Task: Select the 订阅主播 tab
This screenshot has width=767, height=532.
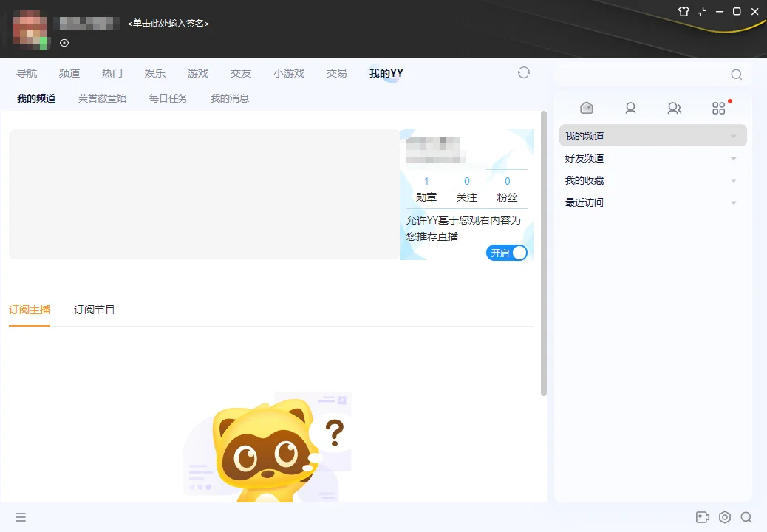Action: (30, 310)
